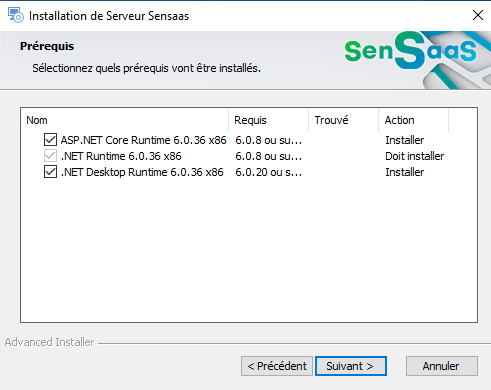Sort prerequisites by the Nom column header
Screen dimensions: 491x390
click(125, 120)
